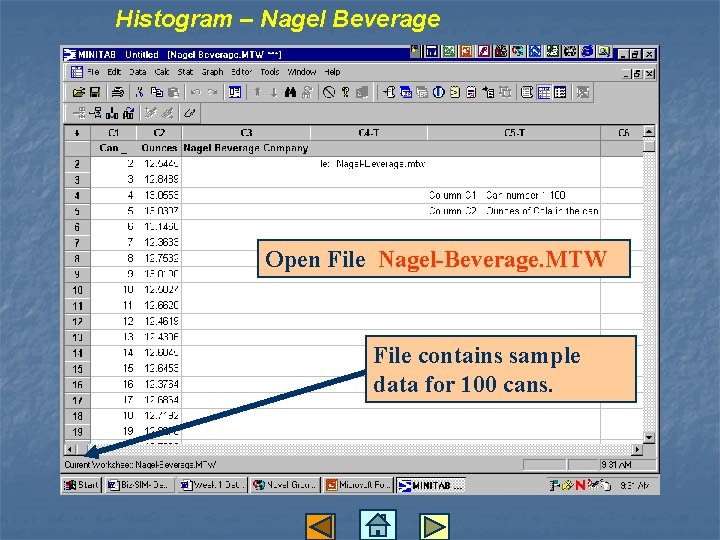The image size is (720, 540).
Task: Open the Data menu
Action: coord(137,72)
